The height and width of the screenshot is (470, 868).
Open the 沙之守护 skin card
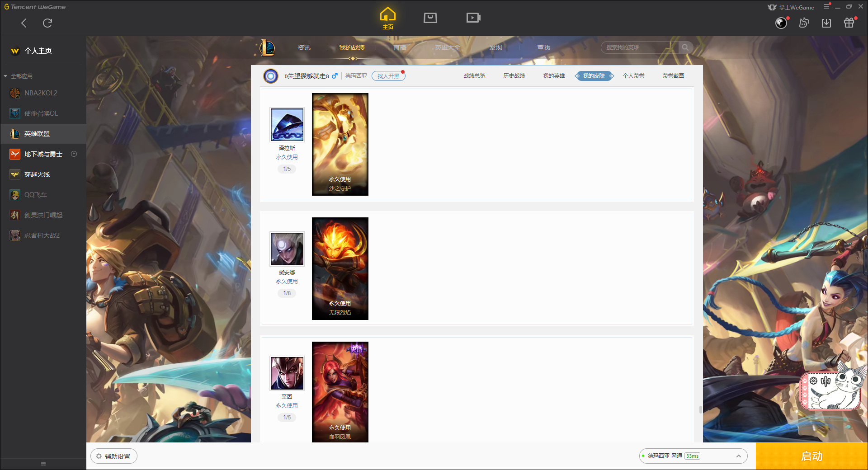point(340,144)
